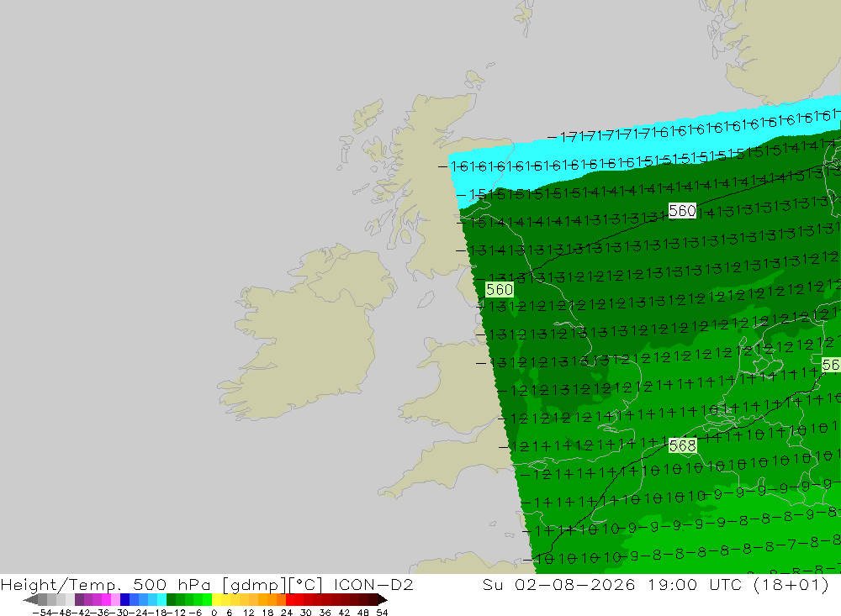This screenshot has height=616, width=841.
Task: Click the 'Height/Temp. 500 hPa' title text
Action: (106, 584)
